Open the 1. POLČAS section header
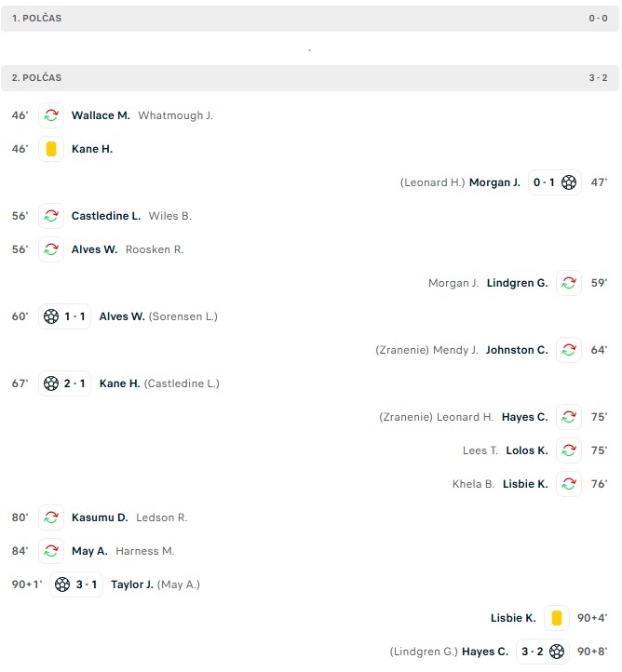The image size is (622, 672). [310, 18]
